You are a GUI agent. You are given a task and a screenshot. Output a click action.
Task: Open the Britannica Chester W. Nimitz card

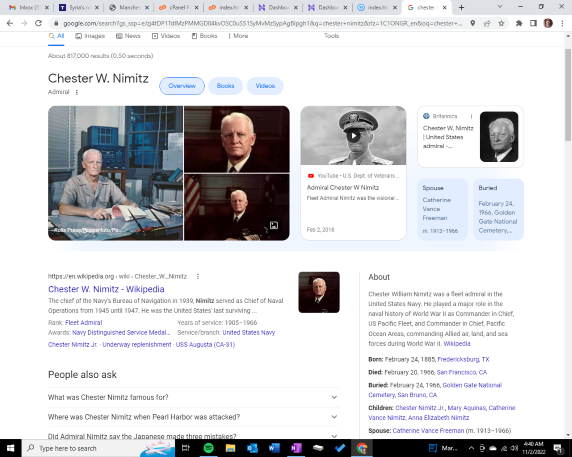pos(471,137)
